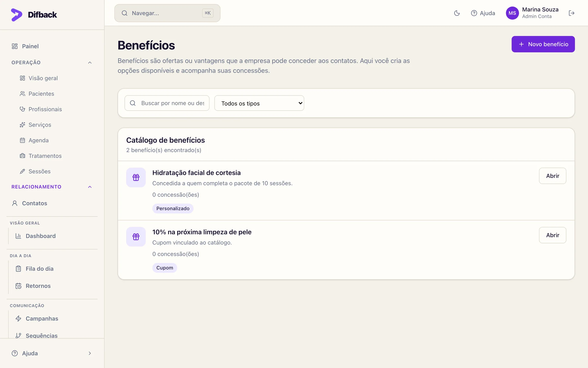Image resolution: width=588 pixels, height=368 pixels.
Task: Click the Agenda calendar icon
Action: click(x=23, y=140)
